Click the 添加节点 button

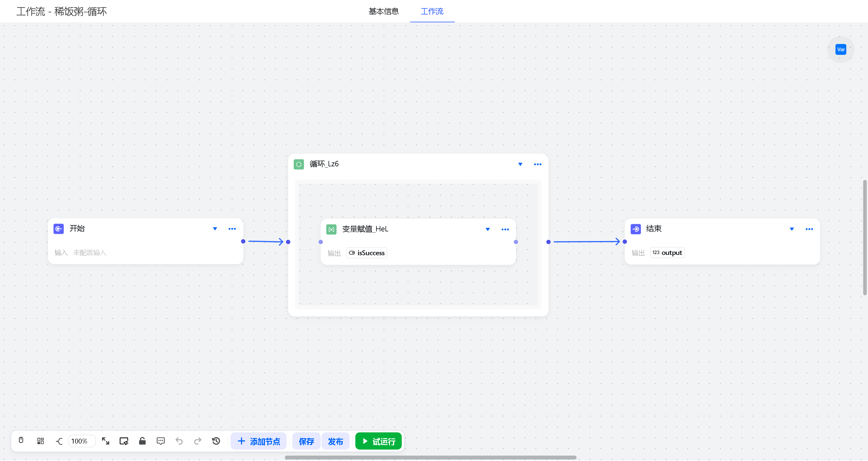point(259,441)
